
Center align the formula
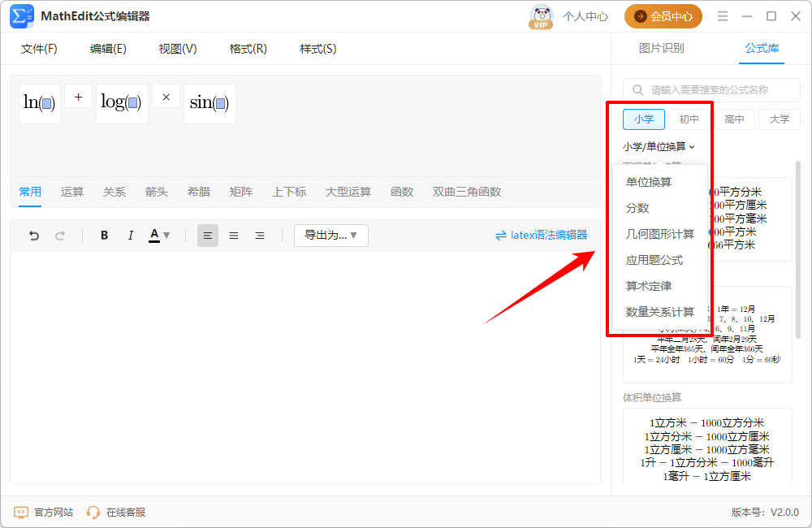tap(234, 236)
